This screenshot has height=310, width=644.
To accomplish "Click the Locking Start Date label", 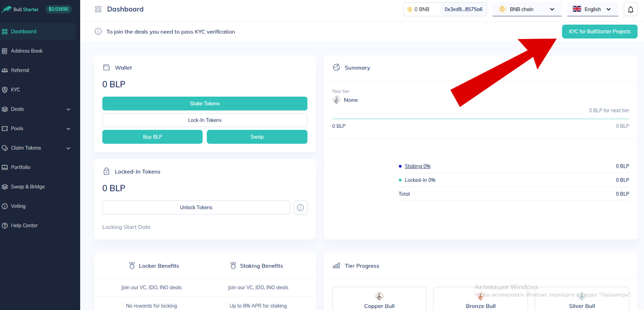I will (x=126, y=227).
